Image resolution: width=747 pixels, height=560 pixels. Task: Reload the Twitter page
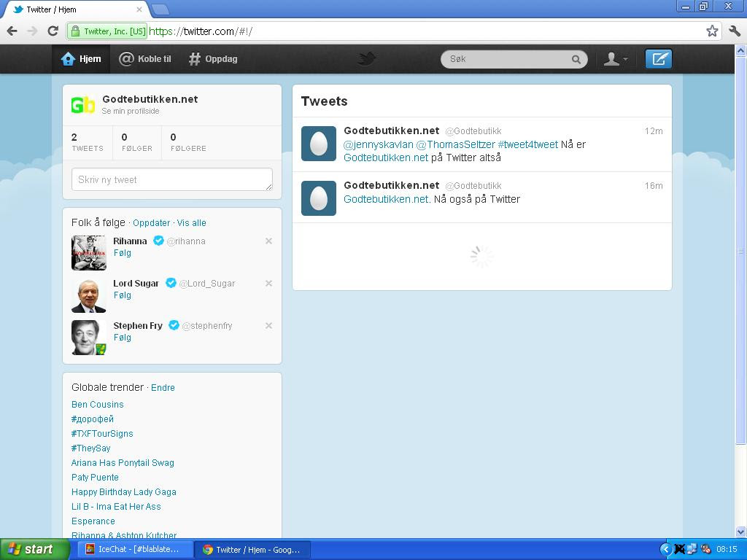click(53, 31)
